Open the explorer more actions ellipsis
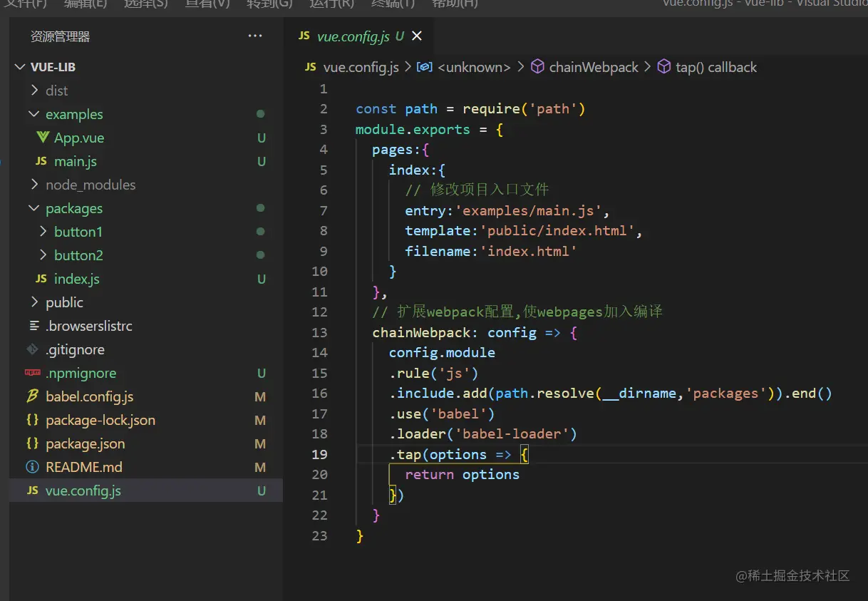The height and width of the screenshot is (601, 868). point(255,36)
